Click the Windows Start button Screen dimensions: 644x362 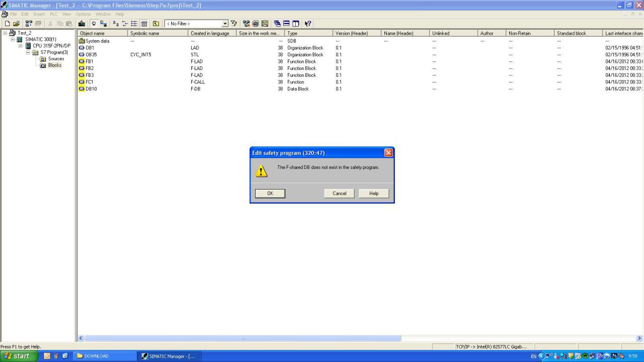coord(19,356)
